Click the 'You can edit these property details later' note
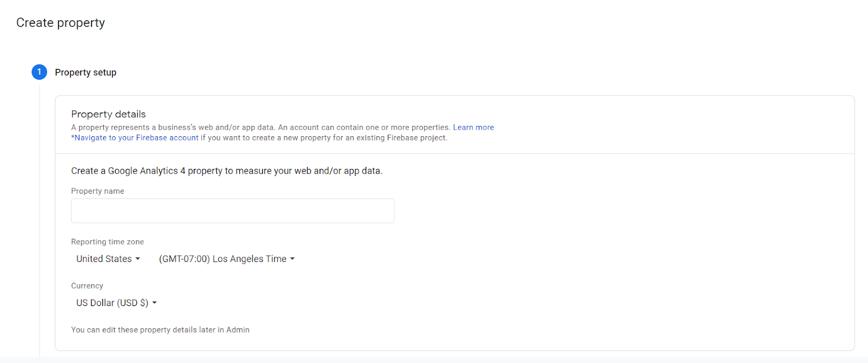The width and height of the screenshot is (868, 363). coord(160,330)
